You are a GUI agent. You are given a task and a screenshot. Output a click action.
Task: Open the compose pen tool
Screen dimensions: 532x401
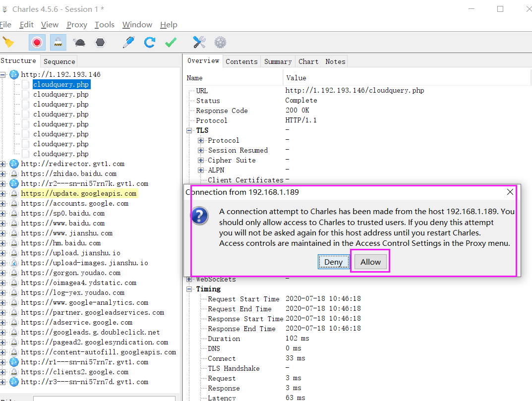(128, 43)
